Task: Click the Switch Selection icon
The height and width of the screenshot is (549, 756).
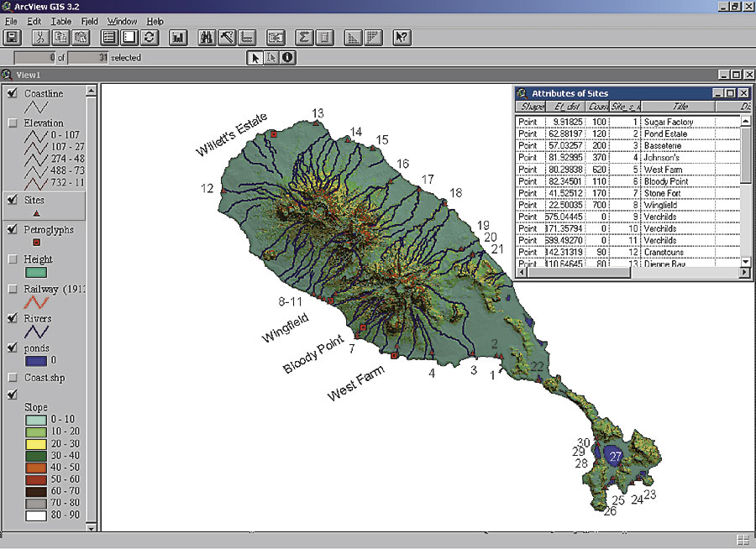Action: [x=149, y=37]
